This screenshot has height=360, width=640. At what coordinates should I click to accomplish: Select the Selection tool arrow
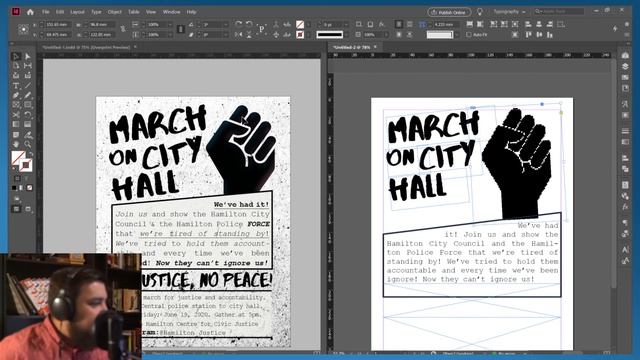[x=16, y=56]
